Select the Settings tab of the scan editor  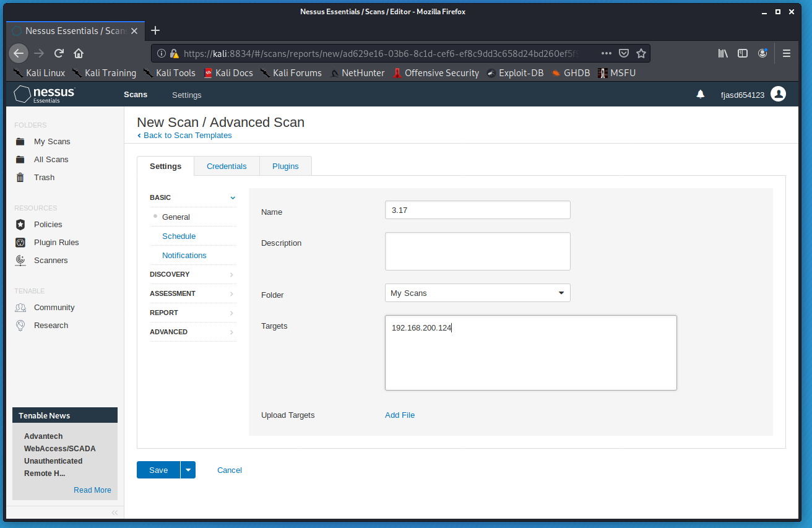165,167
